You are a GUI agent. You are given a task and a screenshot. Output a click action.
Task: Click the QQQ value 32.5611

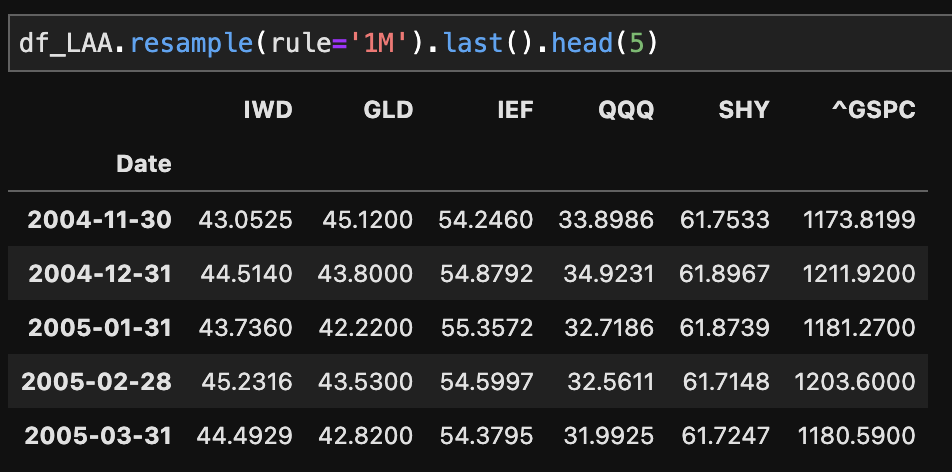coord(611,382)
